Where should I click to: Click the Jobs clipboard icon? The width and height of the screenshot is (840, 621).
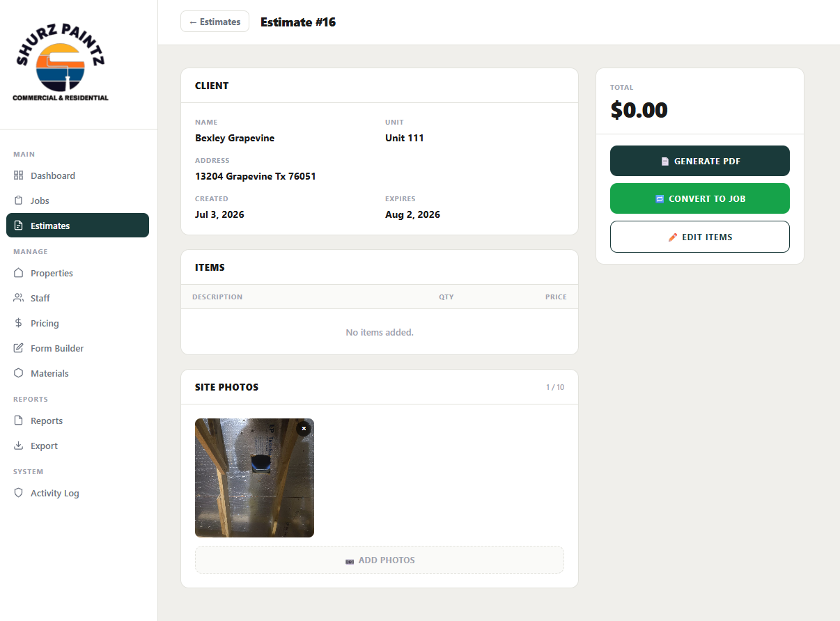coord(19,201)
